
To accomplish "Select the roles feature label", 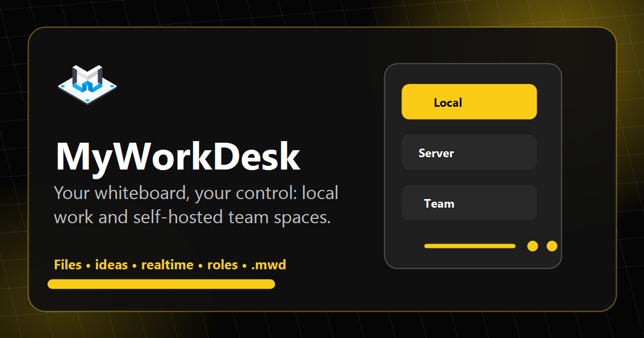I will coord(222,264).
